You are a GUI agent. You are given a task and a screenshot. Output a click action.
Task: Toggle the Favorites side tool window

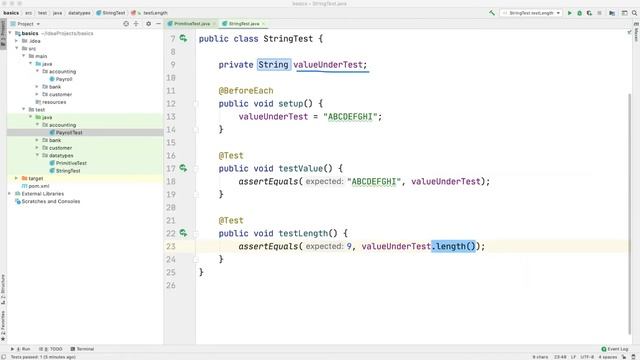click(x=3, y=326)
